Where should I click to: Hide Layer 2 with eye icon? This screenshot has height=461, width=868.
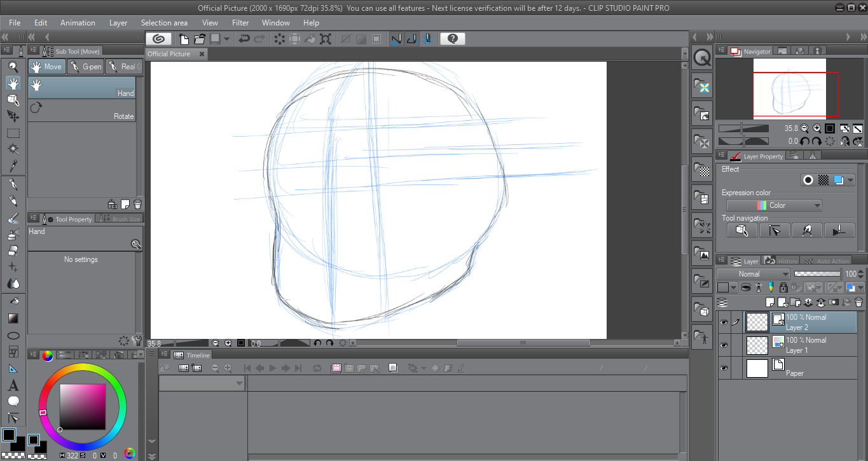(724, 322)
